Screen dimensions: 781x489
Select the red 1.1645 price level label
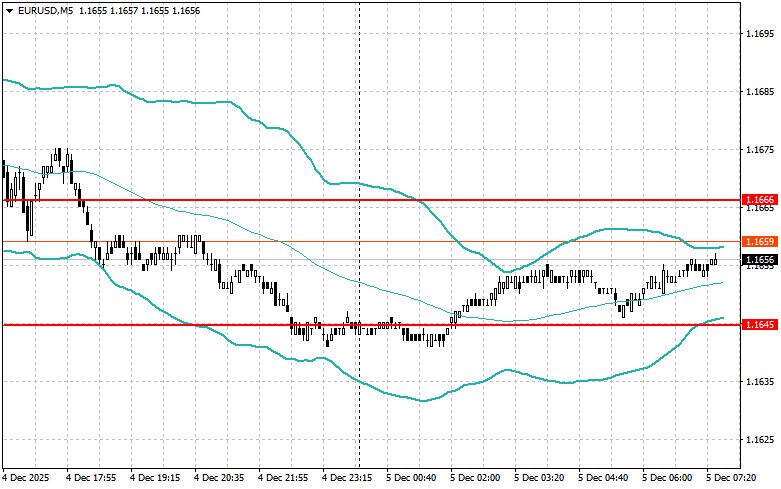point(760,325)
